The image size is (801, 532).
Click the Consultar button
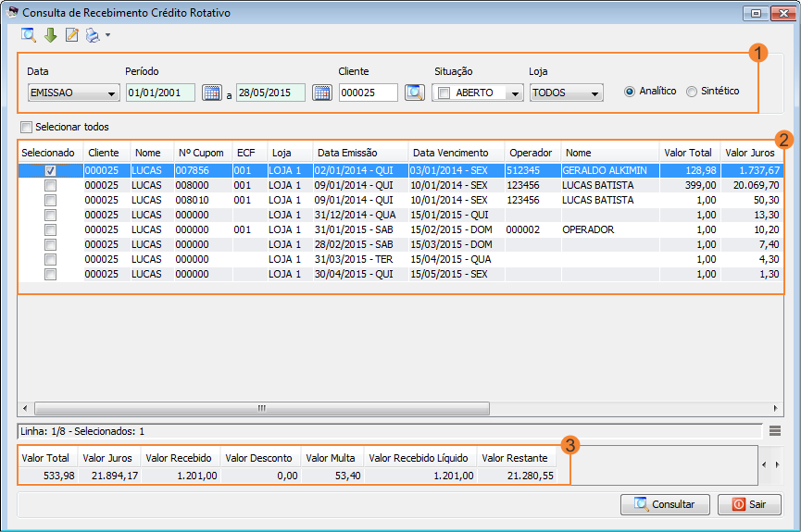[x=665, y=504]
